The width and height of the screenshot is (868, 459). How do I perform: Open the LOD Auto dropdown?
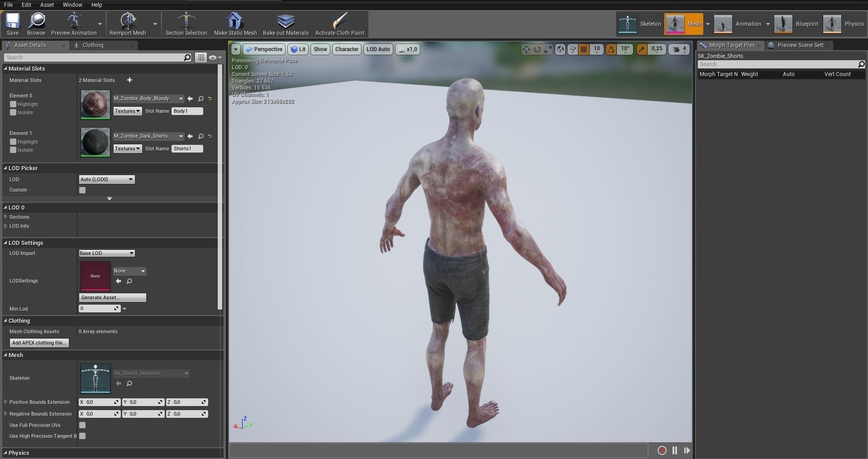(x=378, y=49)
